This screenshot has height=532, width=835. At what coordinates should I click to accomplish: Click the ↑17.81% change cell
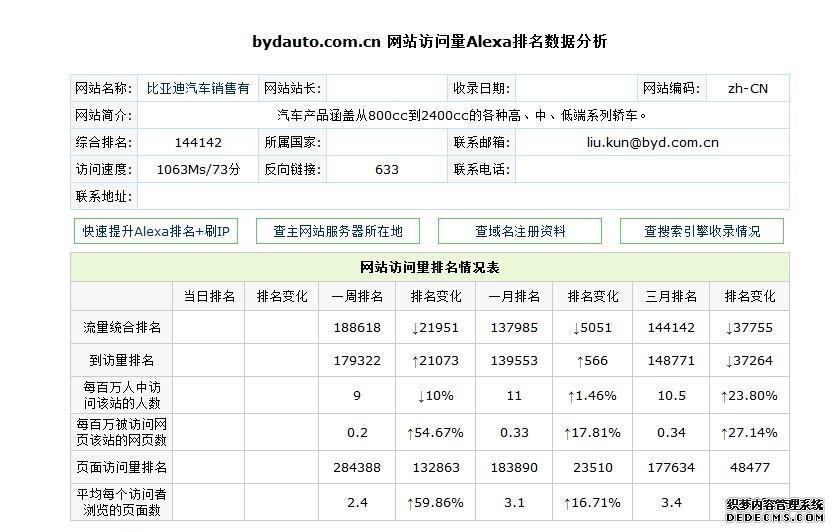592,432
